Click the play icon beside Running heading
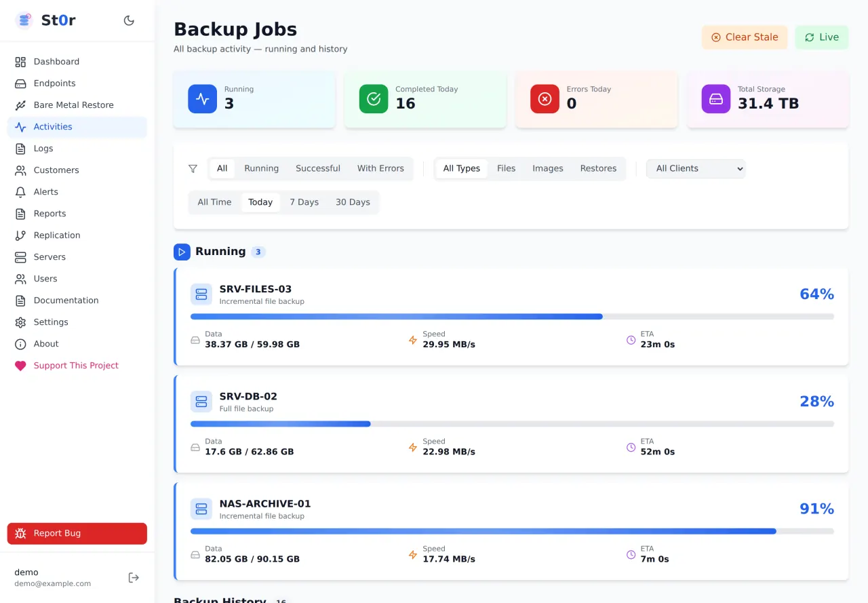The width and height of the screenshot is (868, 603). point(182,252)
